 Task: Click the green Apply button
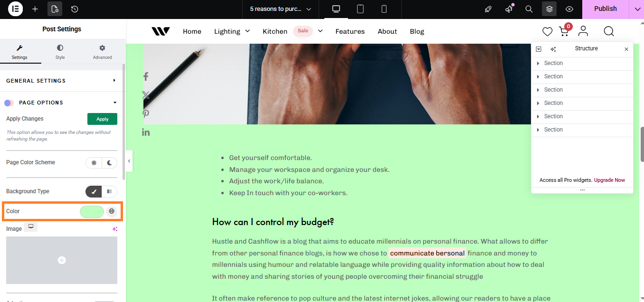point(102,119)
